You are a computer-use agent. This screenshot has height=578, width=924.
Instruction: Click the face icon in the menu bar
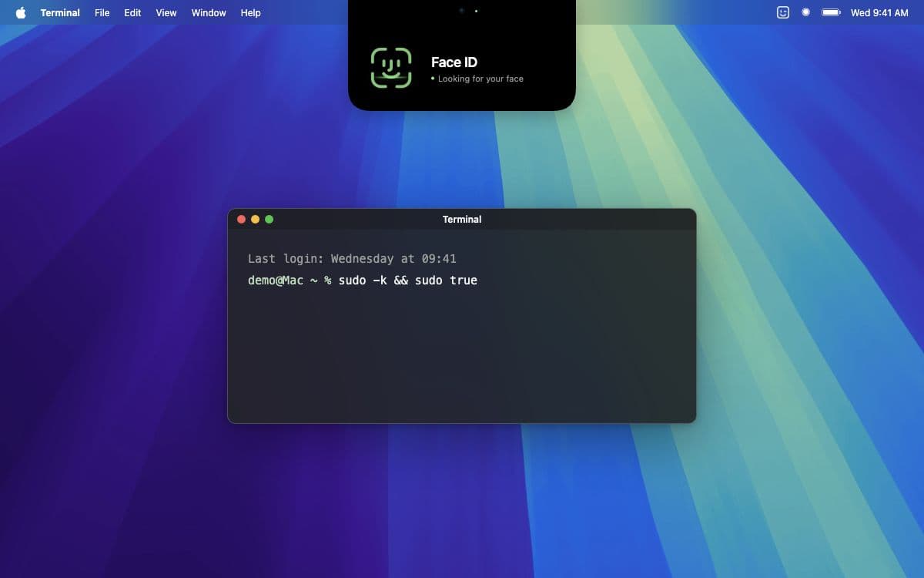tap(783, 12)
